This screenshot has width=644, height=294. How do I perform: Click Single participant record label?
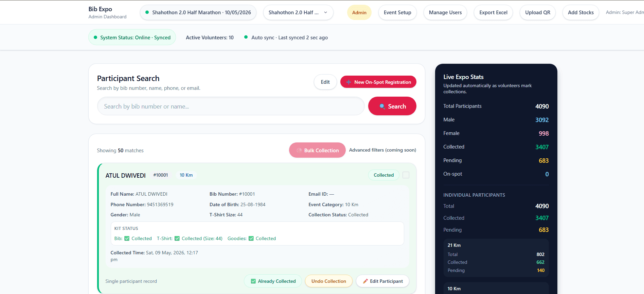131,281
